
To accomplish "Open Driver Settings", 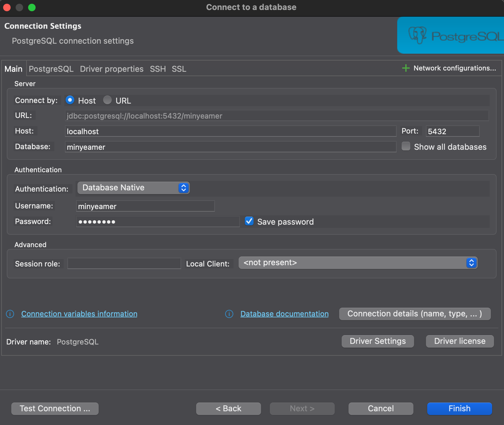I will click(378, 341).
